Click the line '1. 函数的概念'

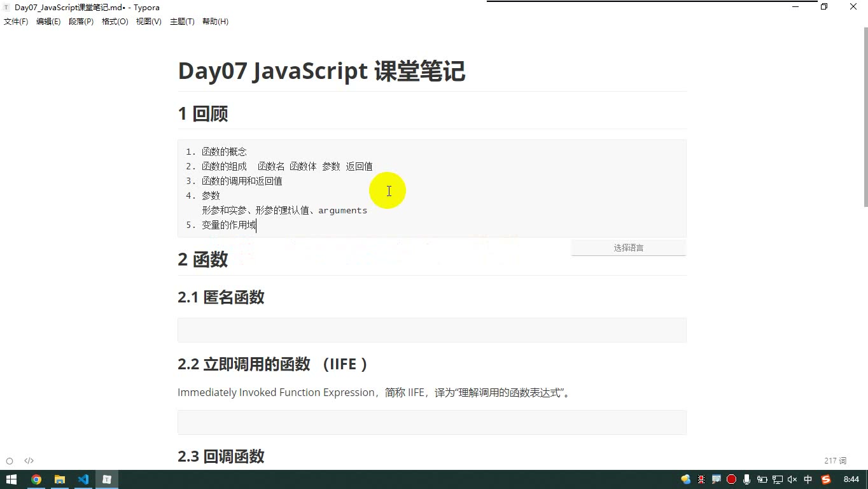[216, 152]
